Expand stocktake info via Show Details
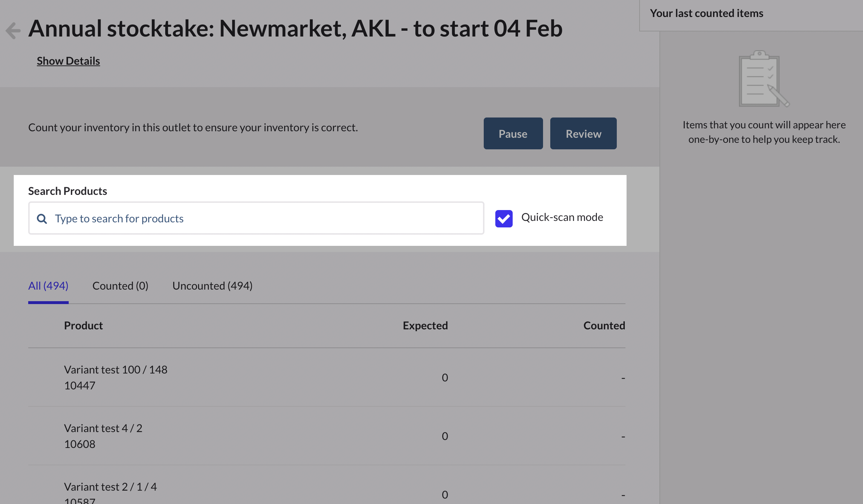The image size is (863, 504). click(x=68, y=61)
